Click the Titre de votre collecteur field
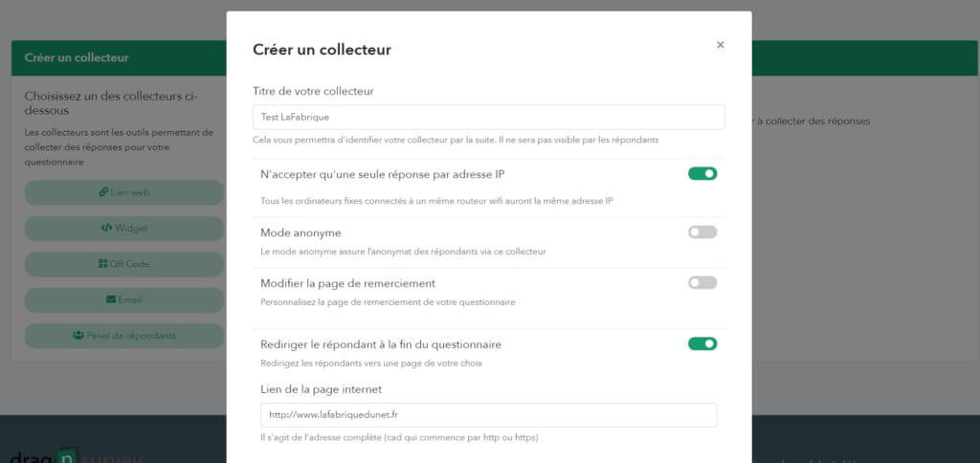The height and width of the screenshot is (463, 980). pos(488,117)
